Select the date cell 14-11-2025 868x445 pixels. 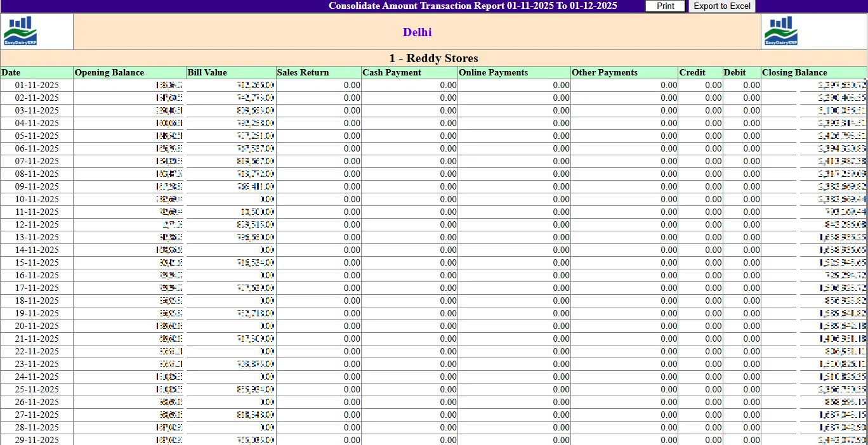37,250
